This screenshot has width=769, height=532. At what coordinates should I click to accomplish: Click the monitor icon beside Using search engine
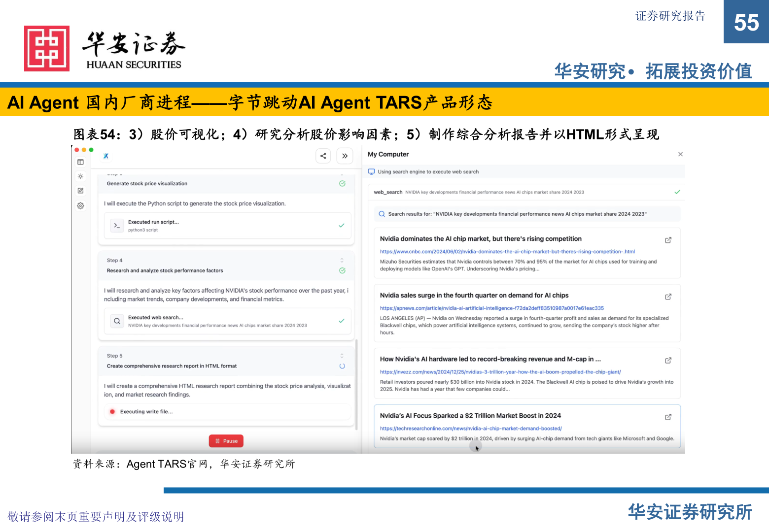[372, 172]
